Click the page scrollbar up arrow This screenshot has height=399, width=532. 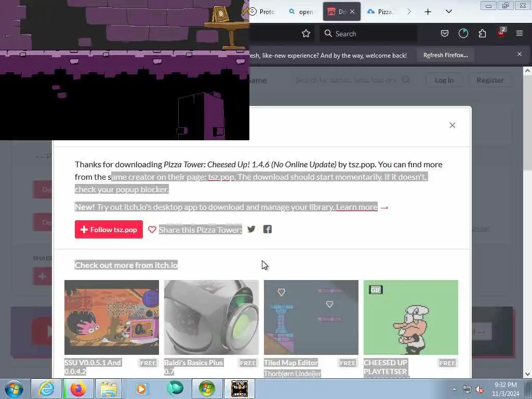tap(528, 71)
